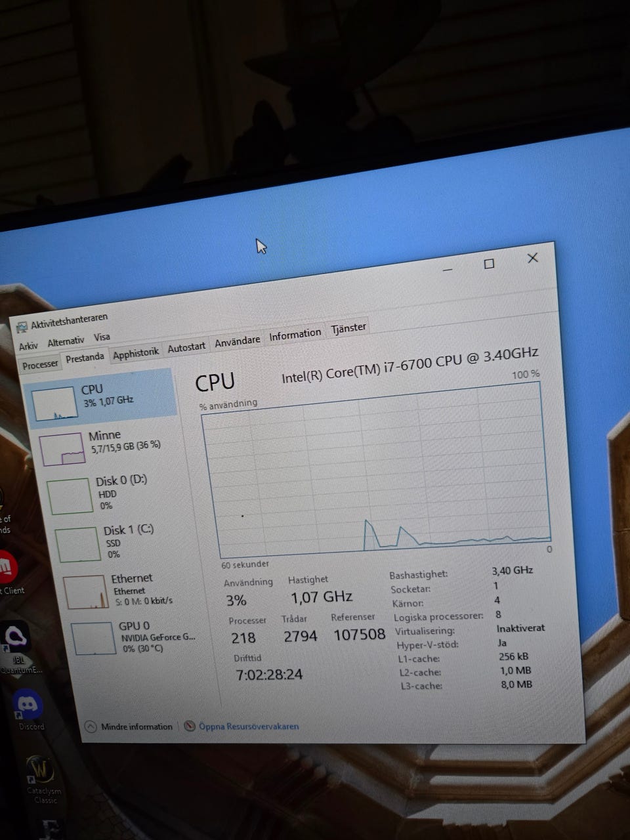
Task: Click the Intel Core i7-6700 CPU name
Action: [x=410, y=364]
